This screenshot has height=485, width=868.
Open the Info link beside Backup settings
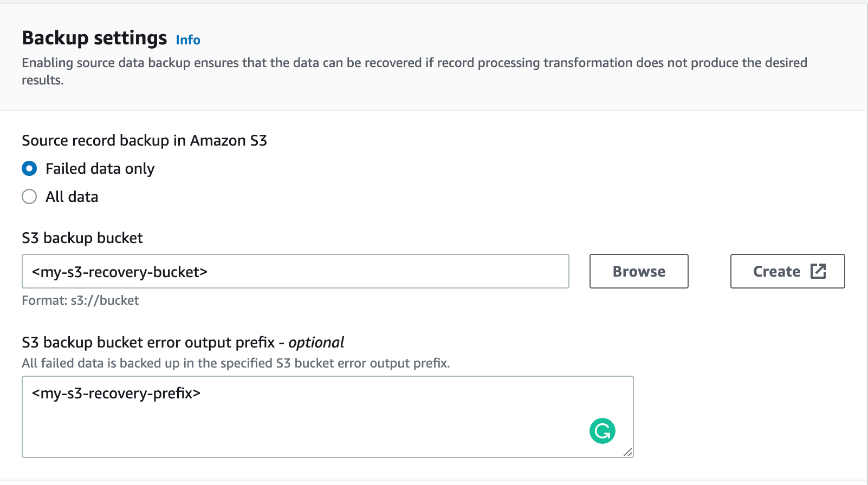[188, 40]
